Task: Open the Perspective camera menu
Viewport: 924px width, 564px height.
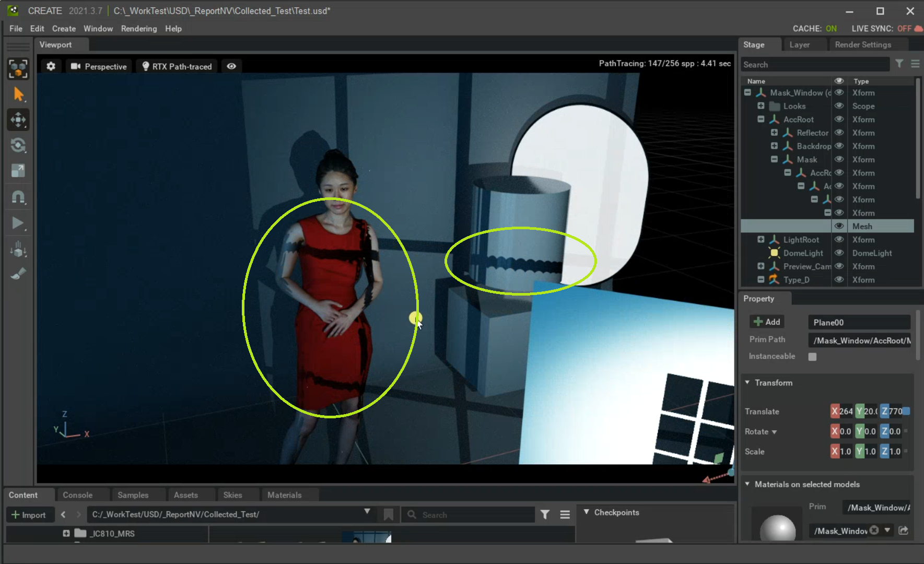Action: coord(99,66)
